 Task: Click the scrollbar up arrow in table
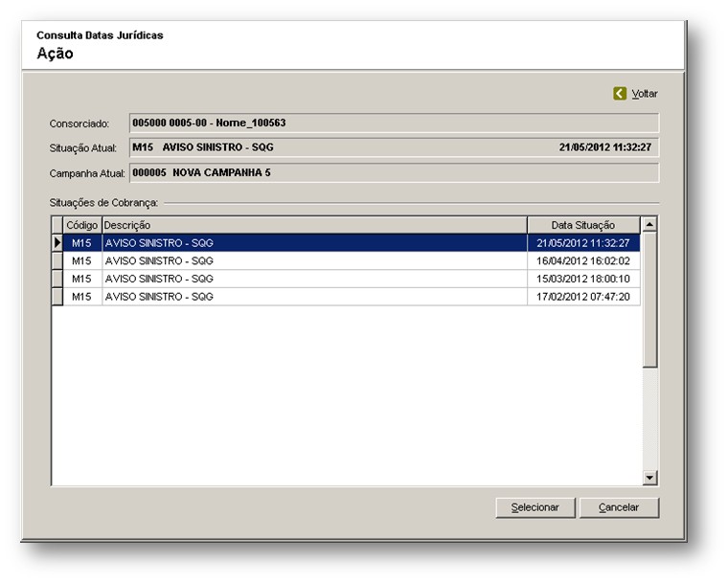(x=649, y=225)
